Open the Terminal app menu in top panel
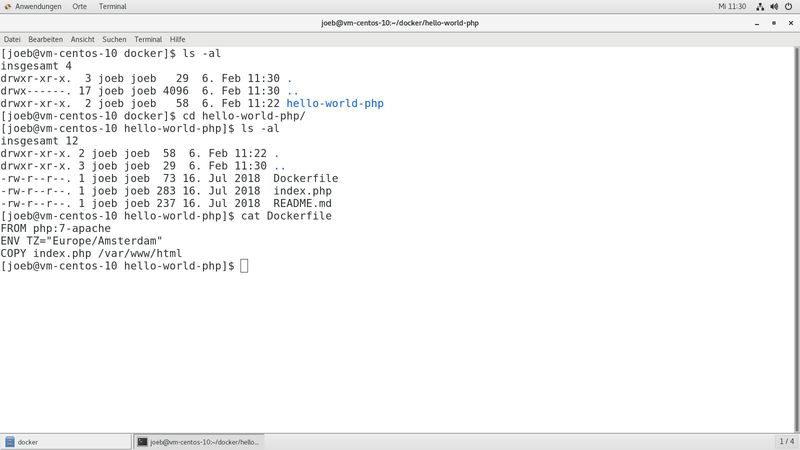Screen dimensions: 800x450 point(112,6)
